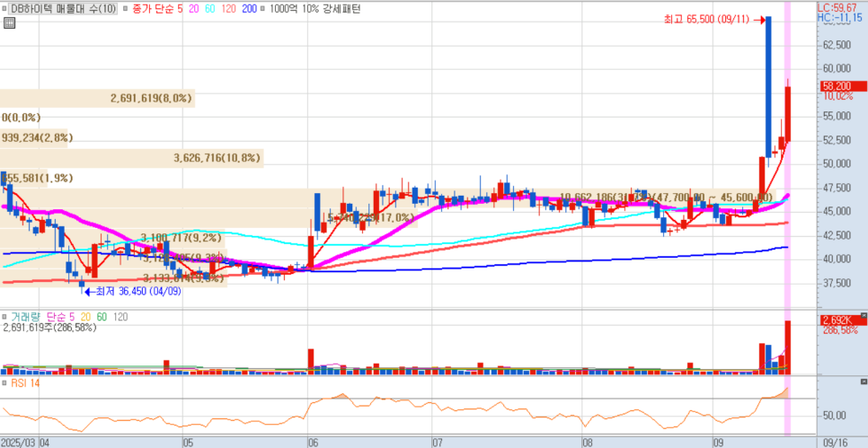Click the LC:59.67 text at the top right

pyautogui.click(x=837, y=8)
